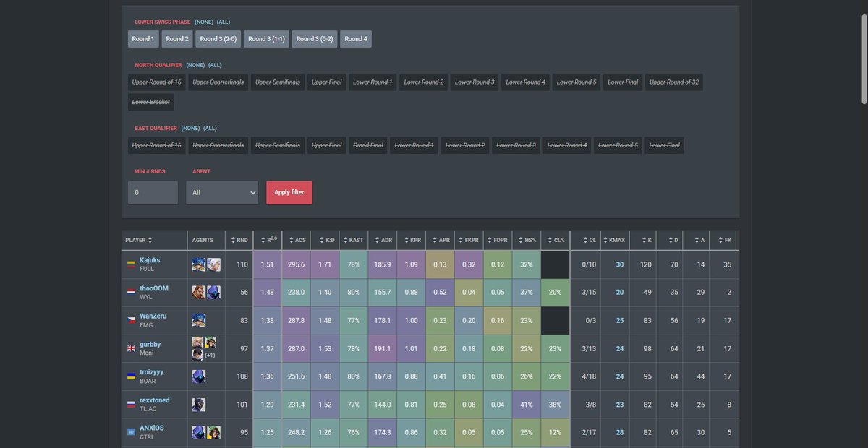The height and width of the screenshot is (448, 868).
Task: Click ANXiOS's KMAX value 28
Action: pos(620,432)
